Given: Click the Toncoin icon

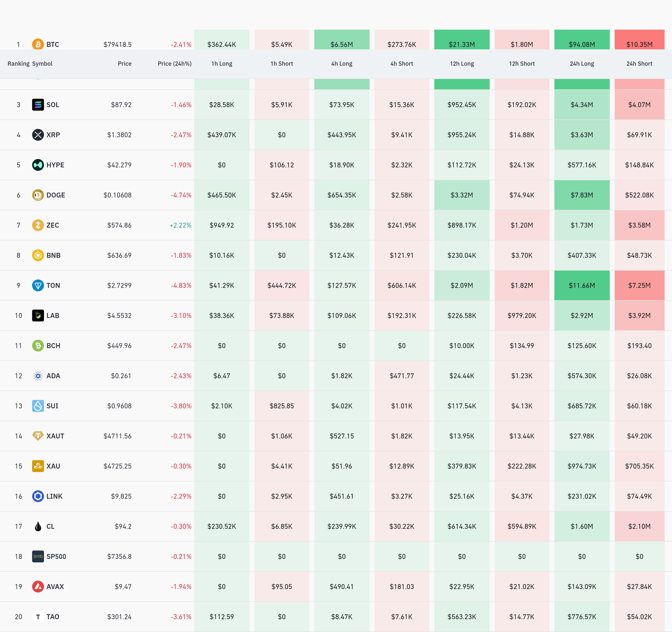Looking at the screenshot, I should pos(38,285).
